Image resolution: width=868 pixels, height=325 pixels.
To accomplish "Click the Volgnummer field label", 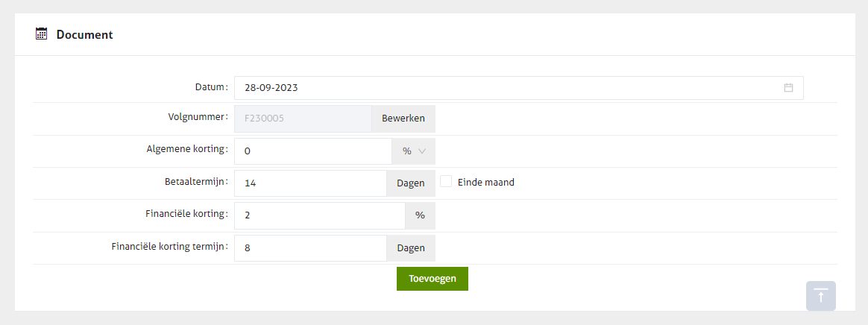I will 198,118.
